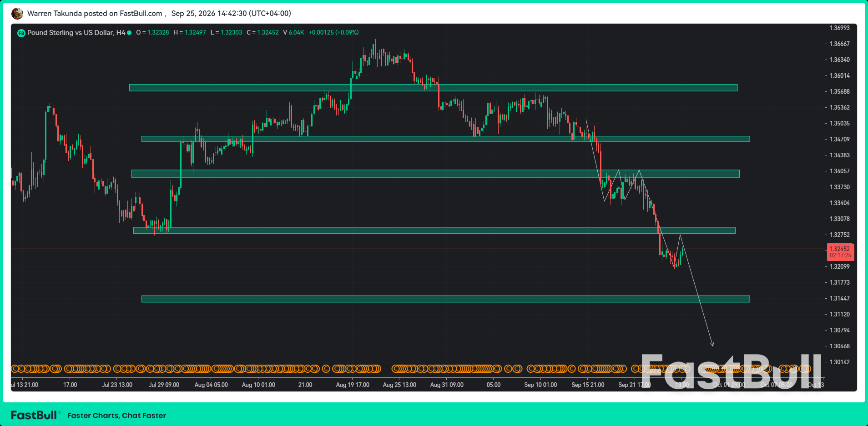
Task: Click Warren Takunda's profile avatar
Action: coord(17,14)
